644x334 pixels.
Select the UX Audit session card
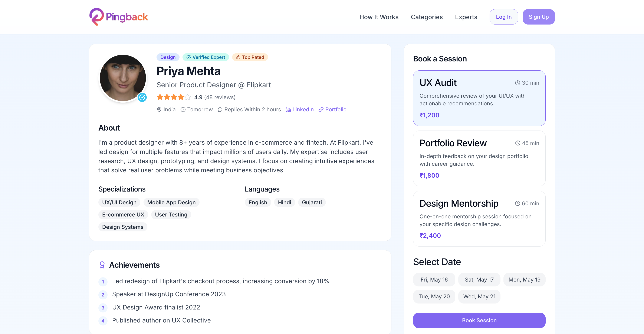coord(479,98)
